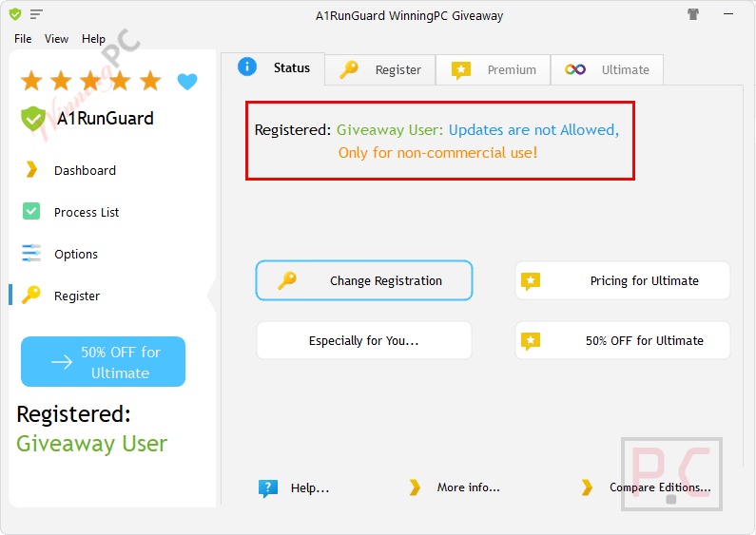
Task: Click the A1RunGuard shield logo
Action: coord(32,119)
